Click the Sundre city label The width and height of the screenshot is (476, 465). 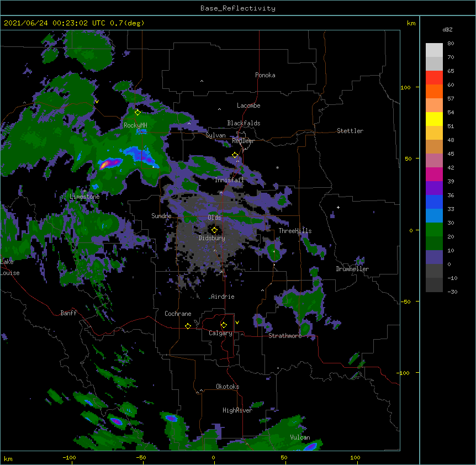click(x=161, y=216)
